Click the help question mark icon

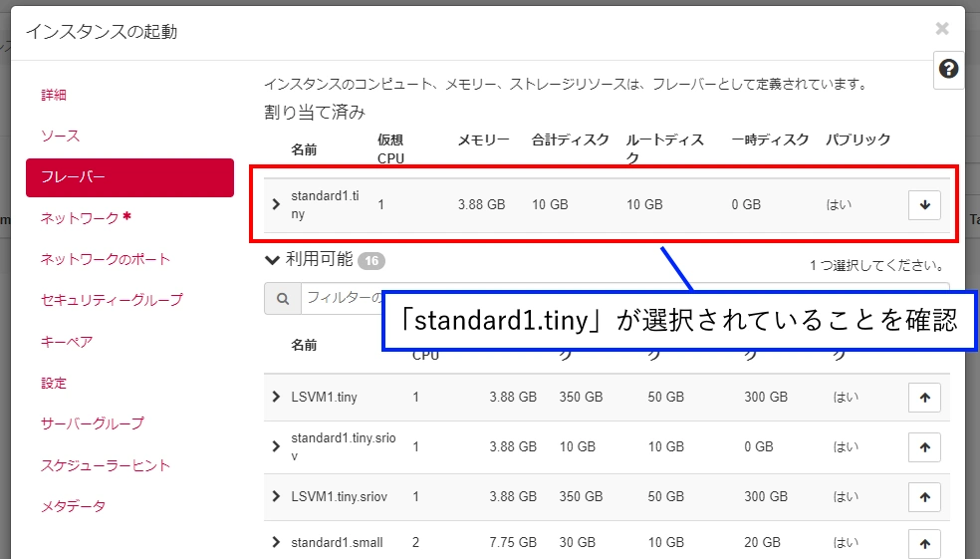[x=948, y=69]
